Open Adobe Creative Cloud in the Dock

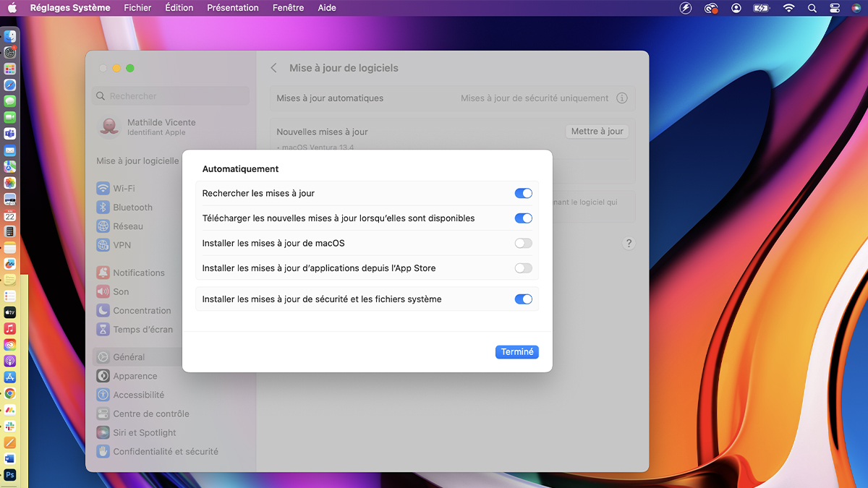(10, 345)
